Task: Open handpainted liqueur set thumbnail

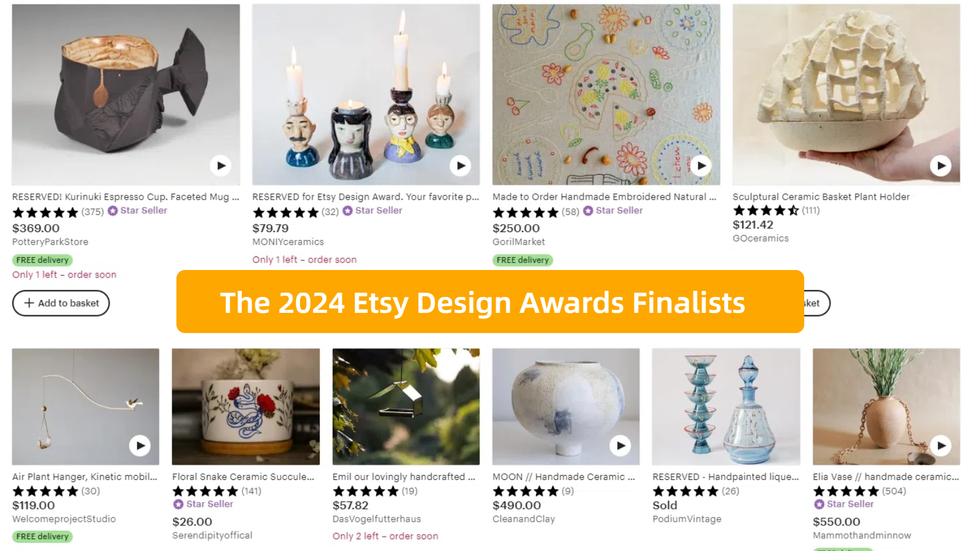Action: click(726, 407)
